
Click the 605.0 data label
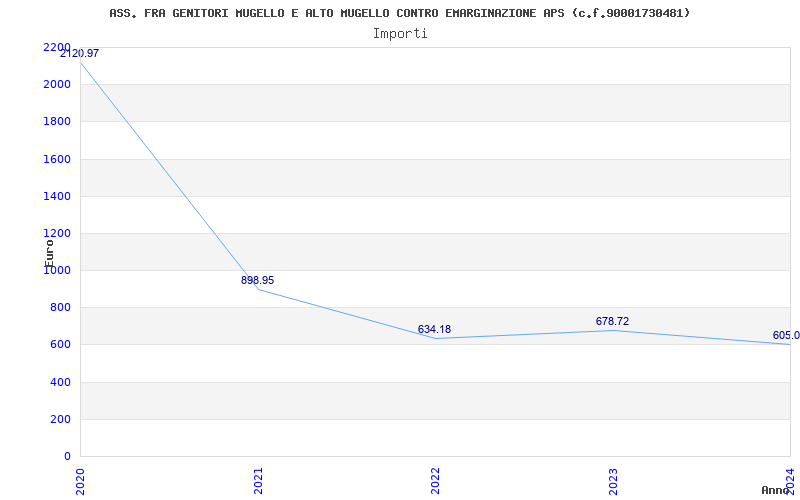pyautogui.click(x=786, y=336)
